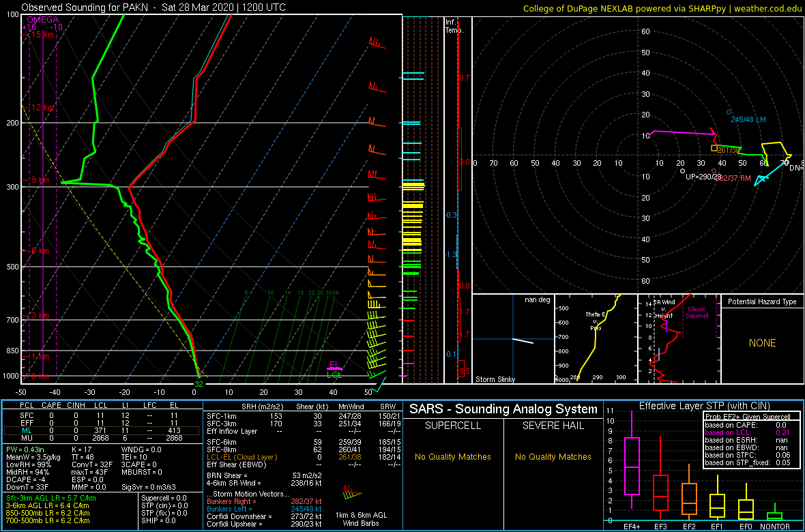Select the OMEGA label on the Skew-T
Image resolution: width=805 pixels, height=532 pixels.
(42, 20)
